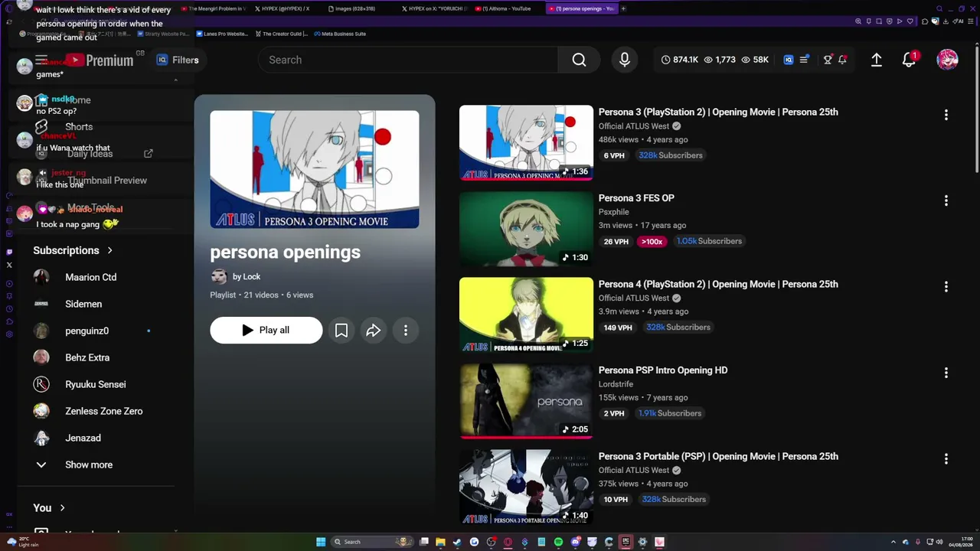The height and width of the screenshot is (551, 980).
Task: Open Jenazad subscription channel
Action: click(x=83, y=438)
